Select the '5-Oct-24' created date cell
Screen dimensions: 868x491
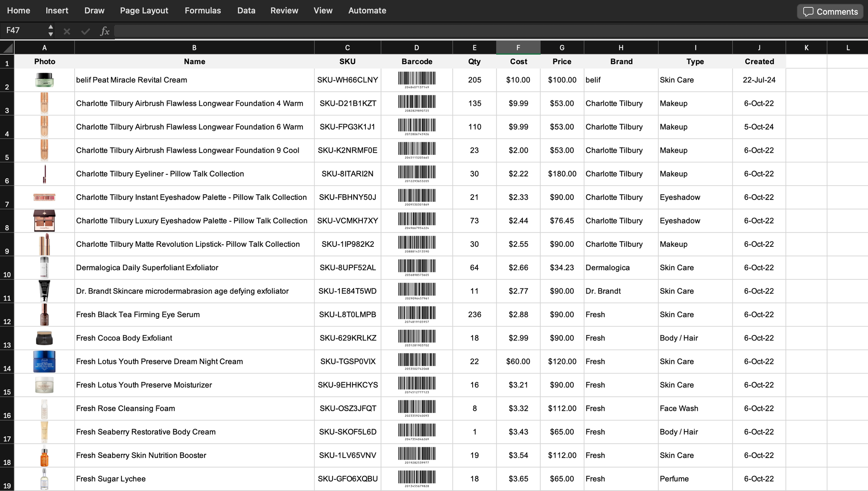tap(759, 127)
